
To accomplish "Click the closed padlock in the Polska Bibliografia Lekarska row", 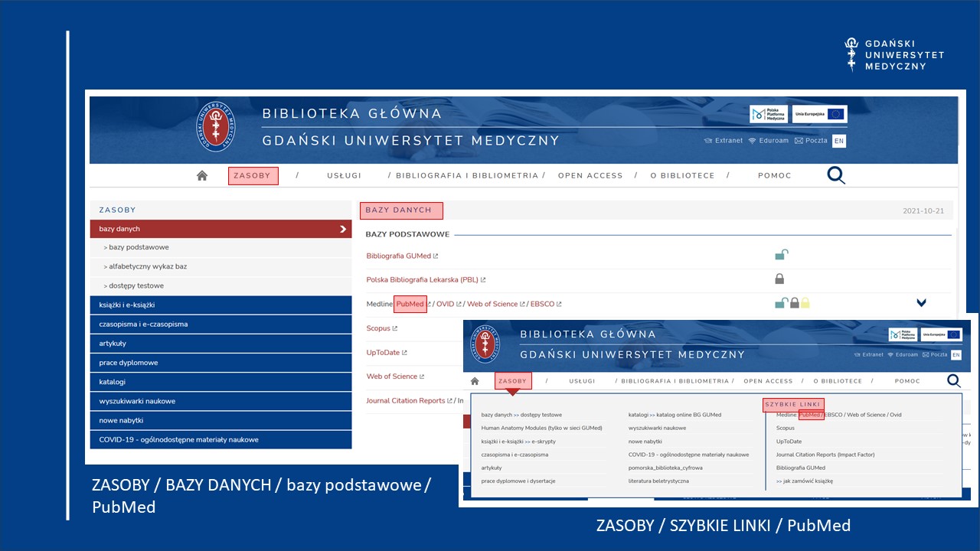I will (x=779, y=279).
